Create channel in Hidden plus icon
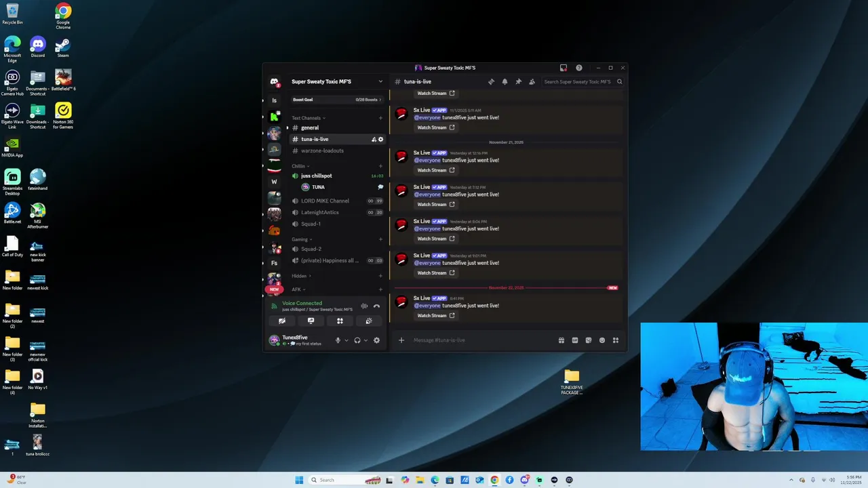This screenshot has height=488, width=868. (x=380, y=276)
